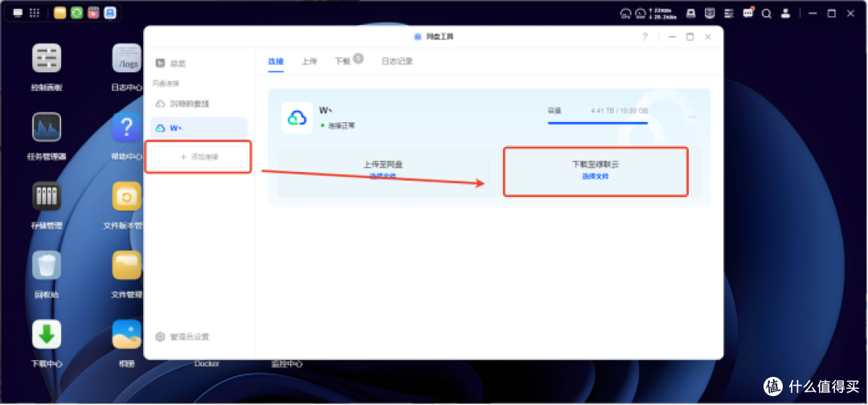Close the 网盘工具 window
868x405 pixels.
coord(707,37)
